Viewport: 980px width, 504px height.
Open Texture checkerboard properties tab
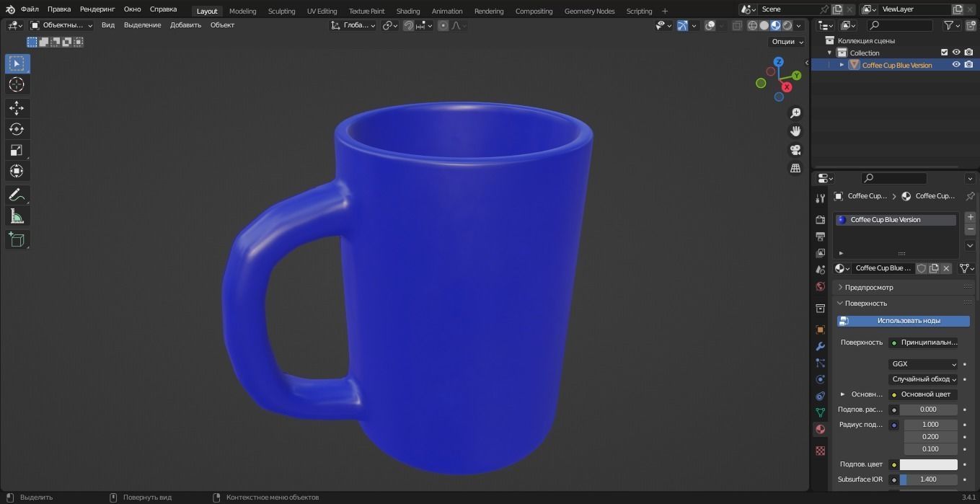[x=820, y=451]
